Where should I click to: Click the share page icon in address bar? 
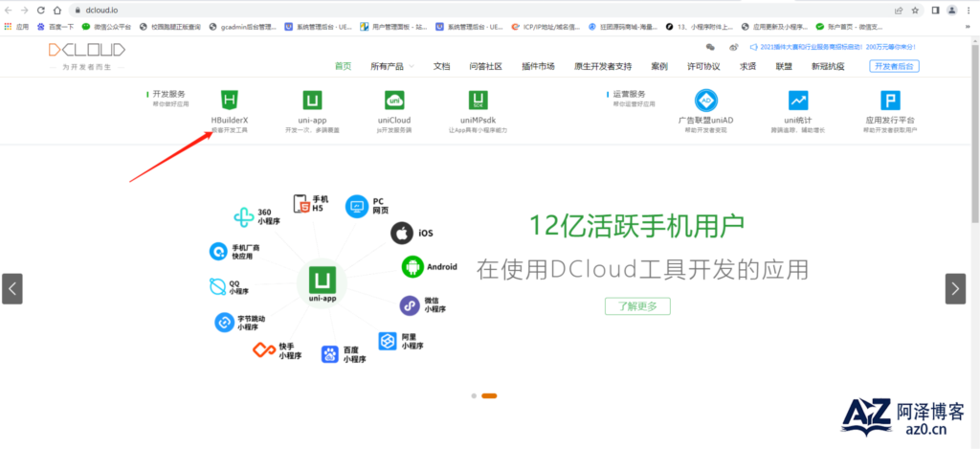[x=899, y=10]
